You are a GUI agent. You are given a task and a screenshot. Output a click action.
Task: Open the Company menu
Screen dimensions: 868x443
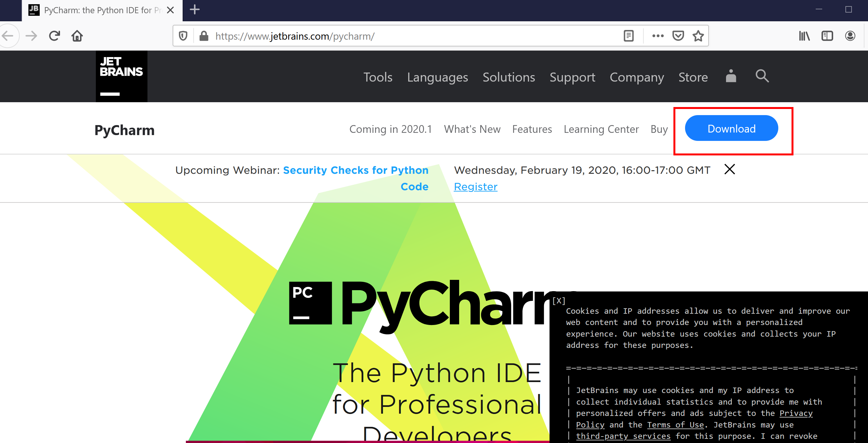(637, 78)
